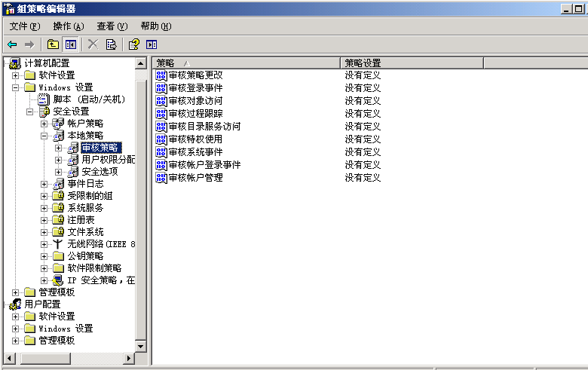Click the tree pane's scroll-up arrow

click(x=140, y=63)
